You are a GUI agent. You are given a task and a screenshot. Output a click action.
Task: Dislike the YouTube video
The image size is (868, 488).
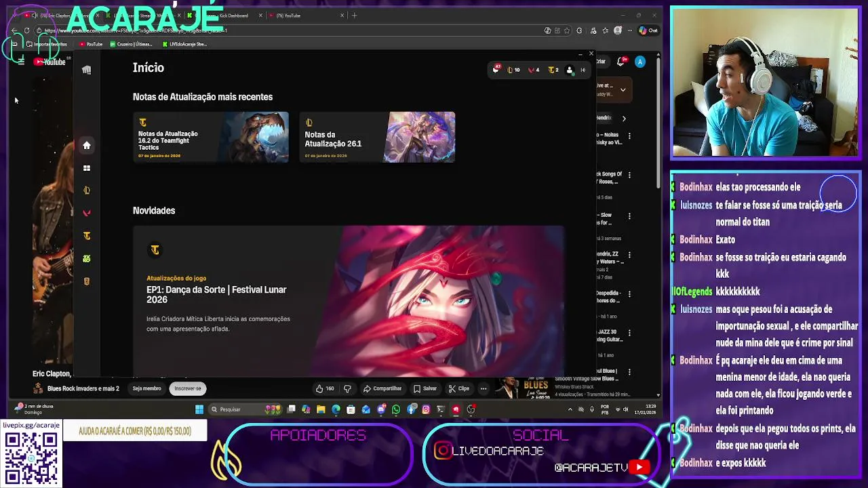tap(347, 388)
